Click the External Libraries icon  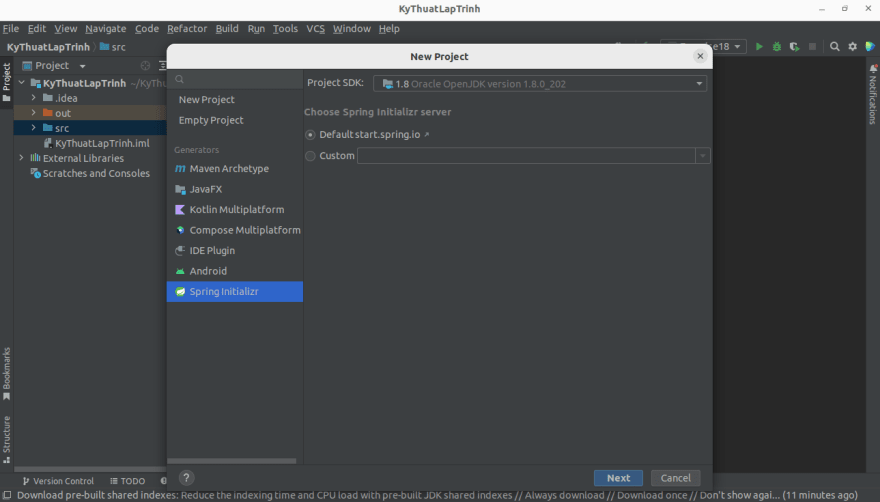(35, 158)
